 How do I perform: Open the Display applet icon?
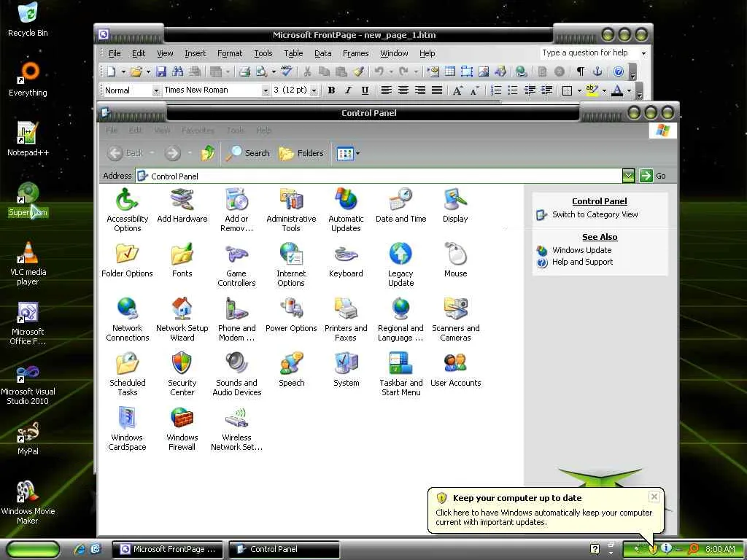coord(455,206)
